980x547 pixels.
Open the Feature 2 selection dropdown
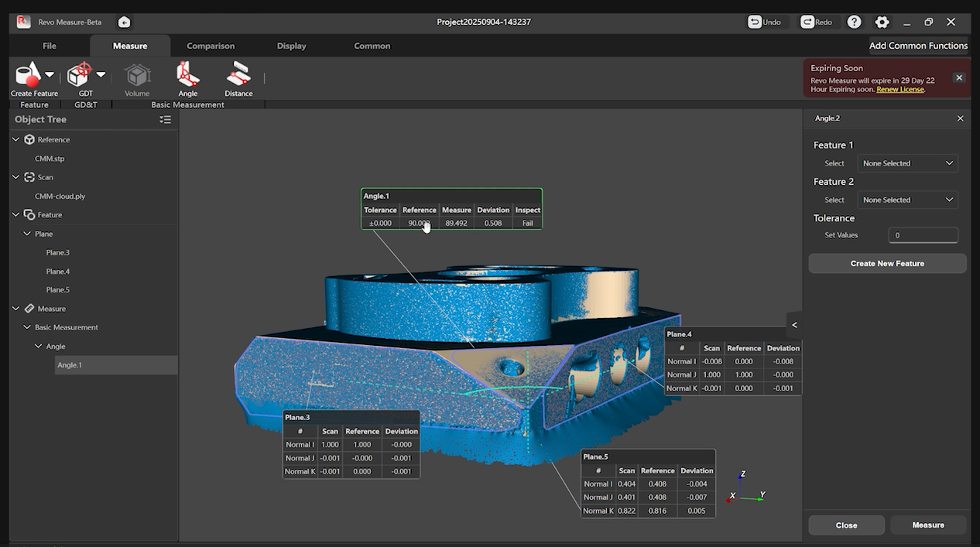point(907,200)
